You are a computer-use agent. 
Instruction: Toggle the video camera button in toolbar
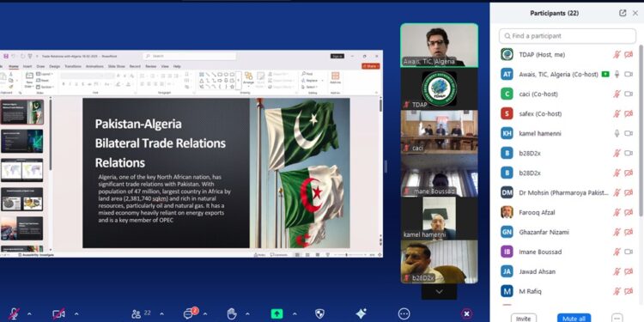point(58,314)
